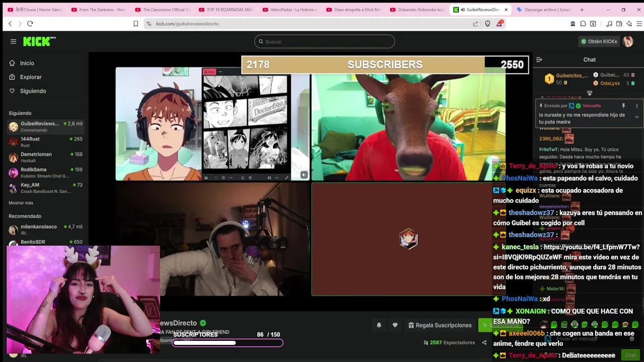Image resolution: width=644 pixels, height=362 pixels.
Task: Go back with browser back arrow
Action: click(10, 24)
